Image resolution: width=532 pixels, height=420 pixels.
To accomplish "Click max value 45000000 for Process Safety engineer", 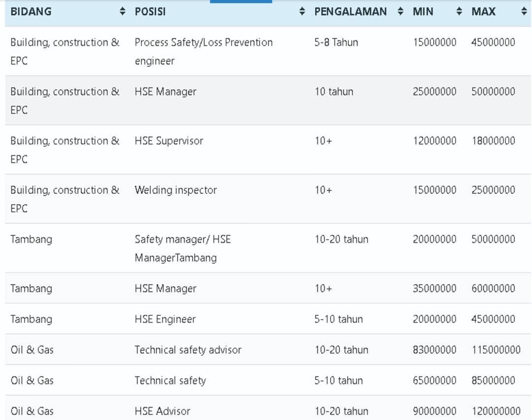I will click(x=493, y=42).
